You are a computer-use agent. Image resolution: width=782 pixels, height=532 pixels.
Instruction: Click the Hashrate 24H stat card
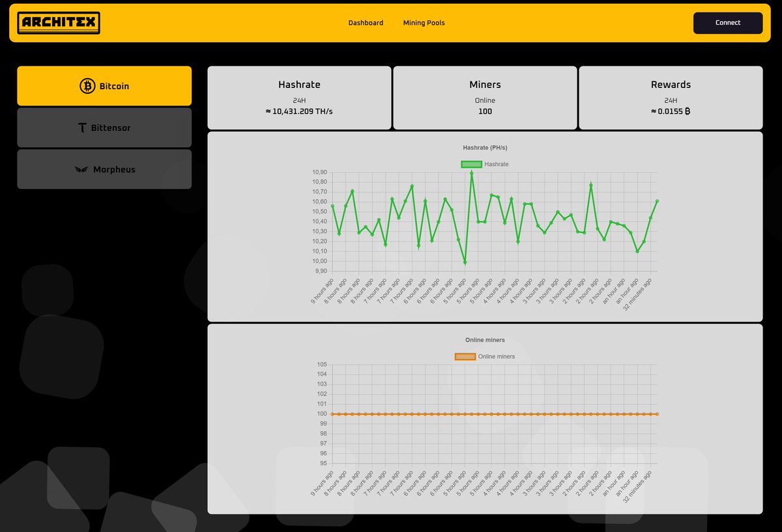(299, 98)
